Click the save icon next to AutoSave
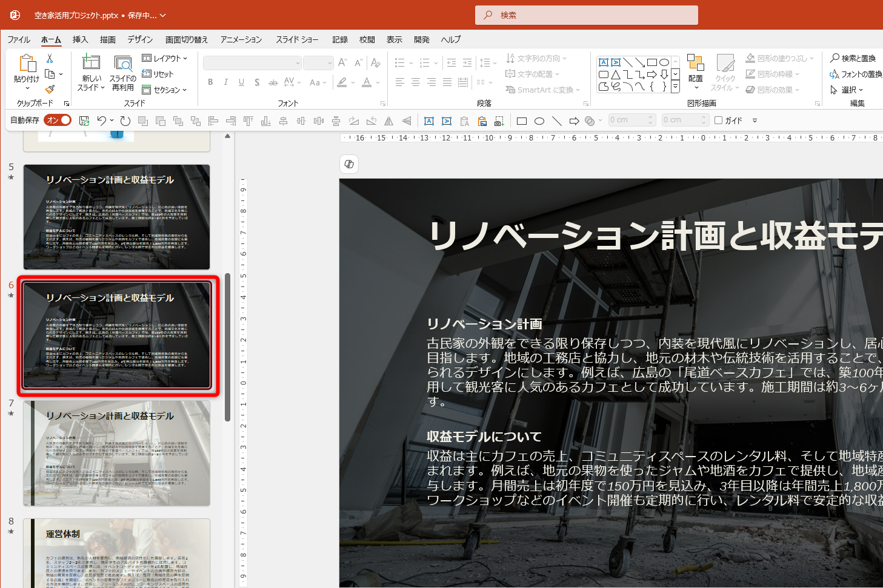Image resolution: width=883 pixels, height=588 pixels. click(84, 121)
